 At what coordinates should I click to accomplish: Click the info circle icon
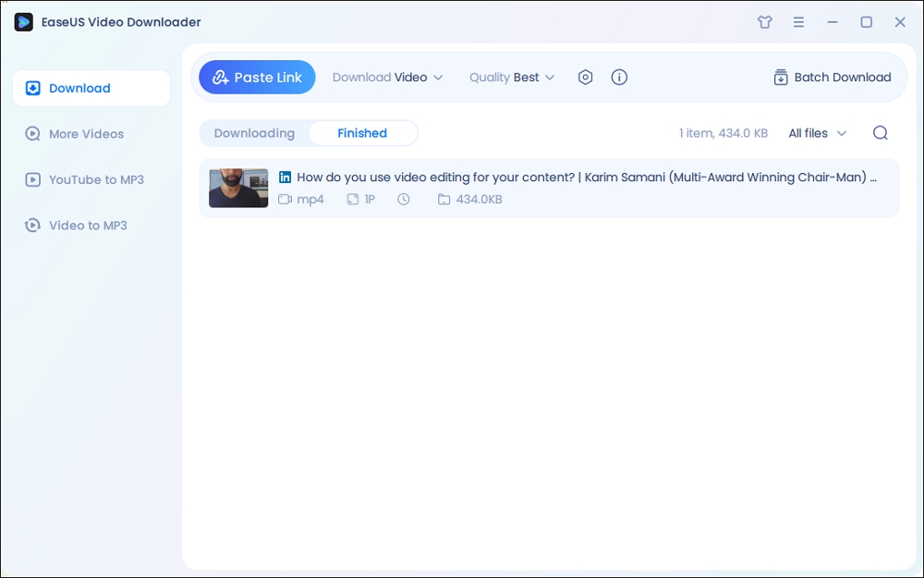click(x=619, y=78)
